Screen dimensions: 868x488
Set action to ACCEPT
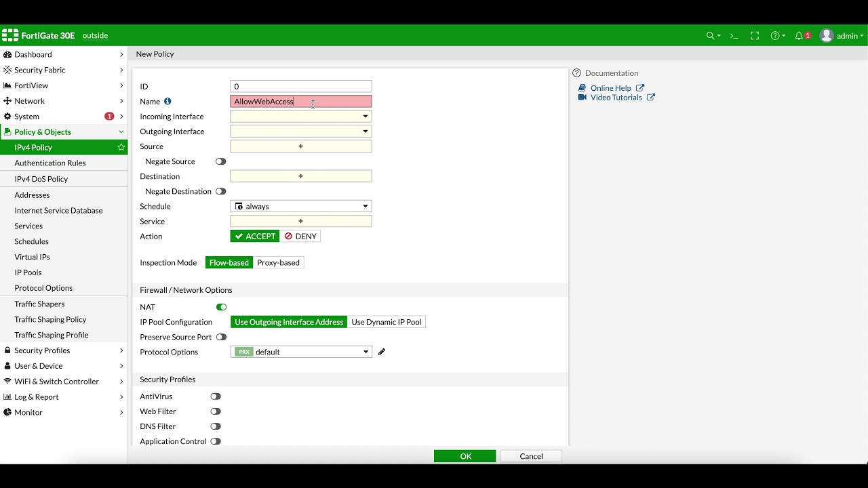[x=255, y=236]
